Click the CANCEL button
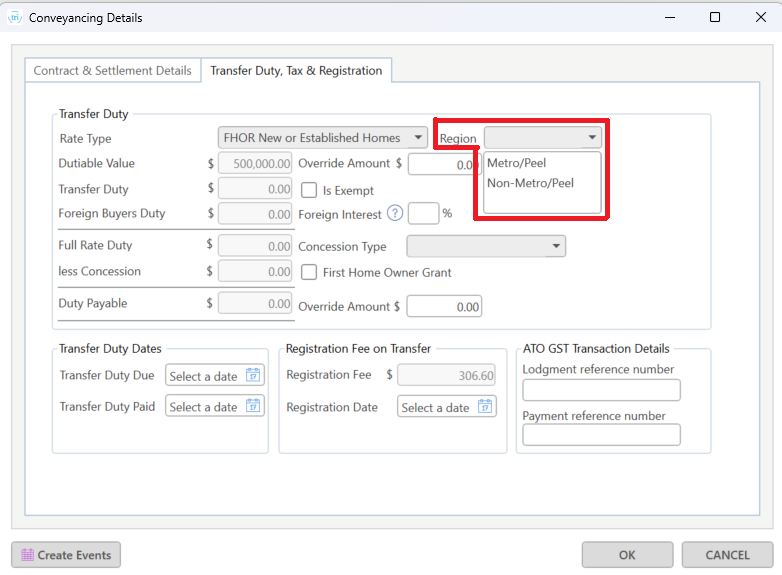782x575 pixels. (x=727, y=555)
